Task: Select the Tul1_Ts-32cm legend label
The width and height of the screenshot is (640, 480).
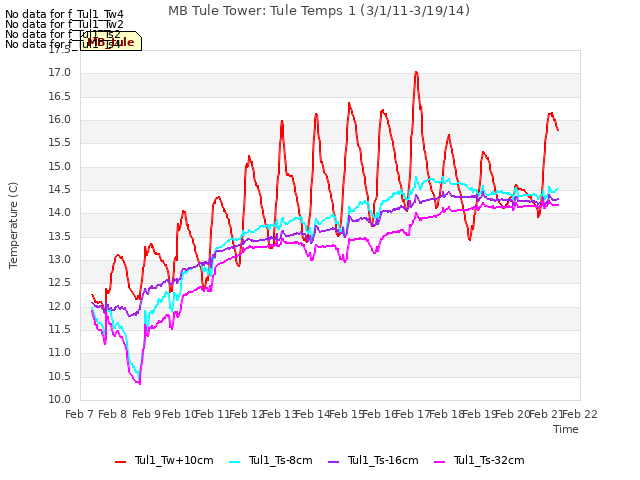Action: click(489, 461)
